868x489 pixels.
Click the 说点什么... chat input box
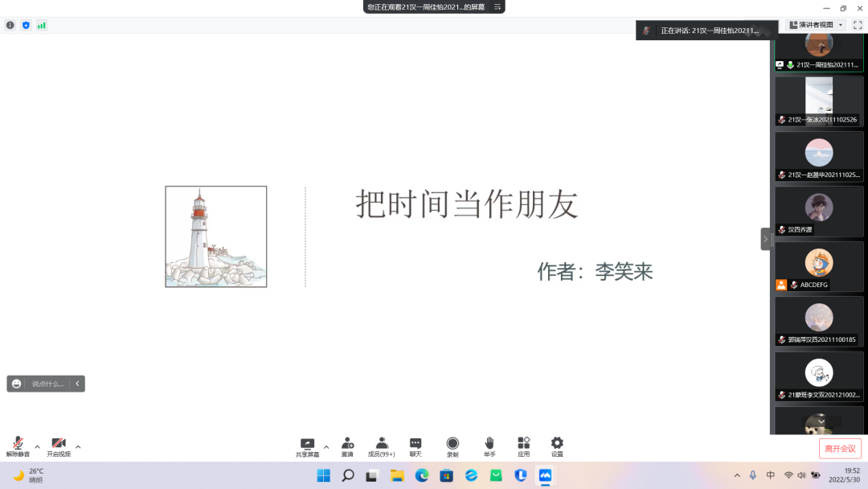[x=47, y=384]
